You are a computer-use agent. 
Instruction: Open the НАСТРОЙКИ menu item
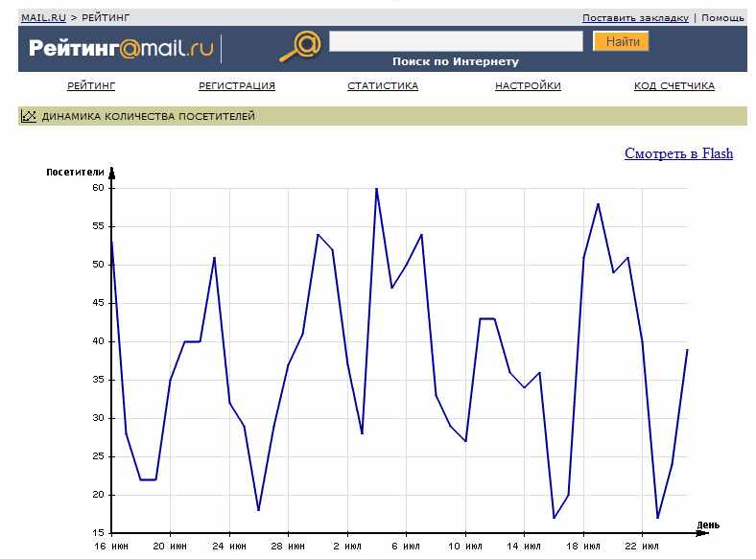point(528,85)
